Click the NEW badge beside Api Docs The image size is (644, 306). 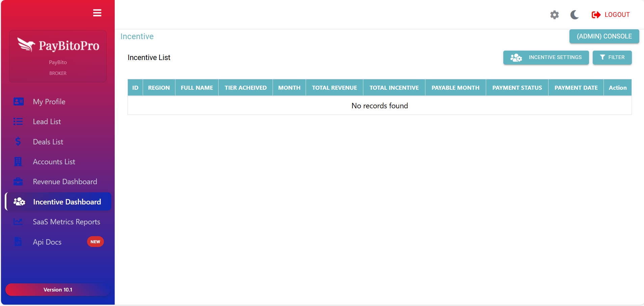95,242
